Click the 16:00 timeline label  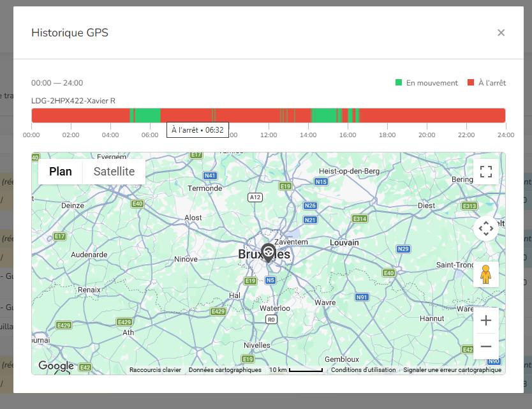[x=348, y=135]
